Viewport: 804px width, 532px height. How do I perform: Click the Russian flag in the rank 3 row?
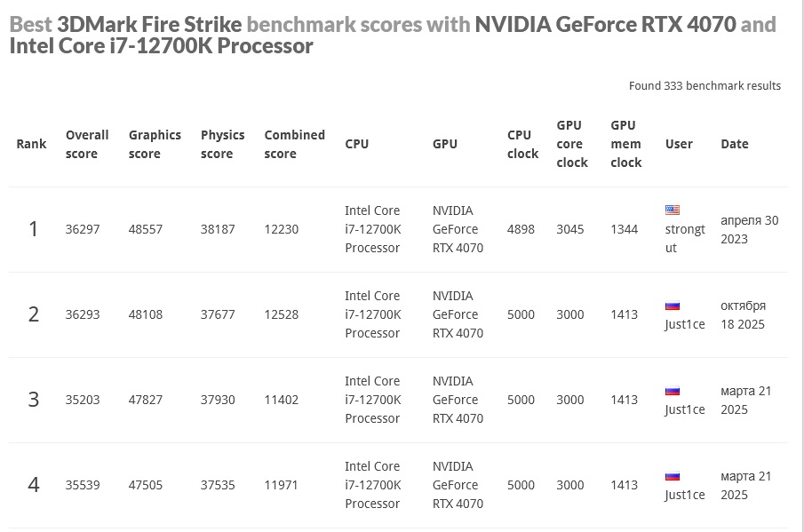tap(673, 391)
